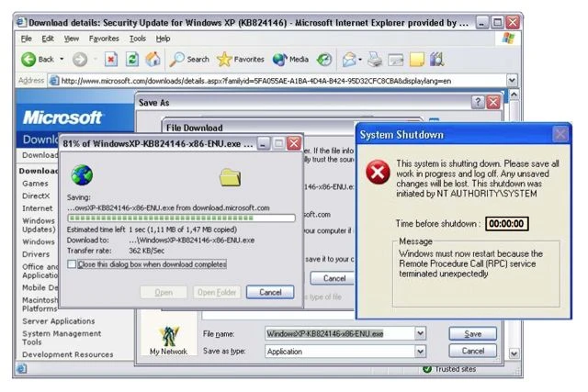Expand the Save as type dropdown
Viewport: 588px width, 392px height.
(420, 351)
